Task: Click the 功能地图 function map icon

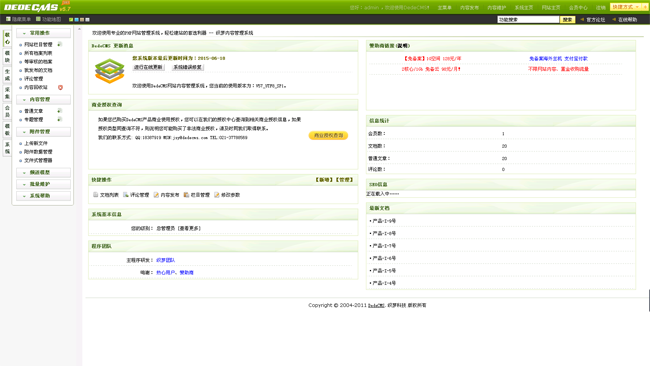Action: click(x=38, y=19)
